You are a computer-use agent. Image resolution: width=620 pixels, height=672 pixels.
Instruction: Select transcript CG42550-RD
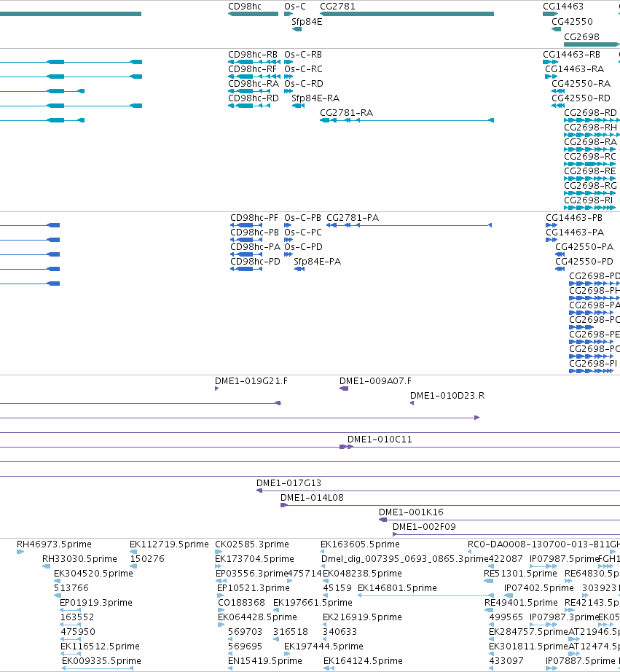(x=558, y=106)
